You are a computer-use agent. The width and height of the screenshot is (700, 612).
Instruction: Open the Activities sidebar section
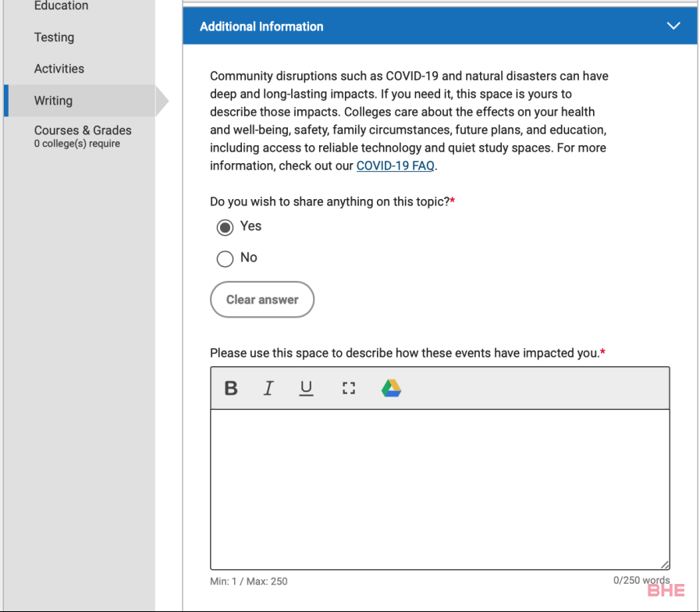tap(59, 69)
